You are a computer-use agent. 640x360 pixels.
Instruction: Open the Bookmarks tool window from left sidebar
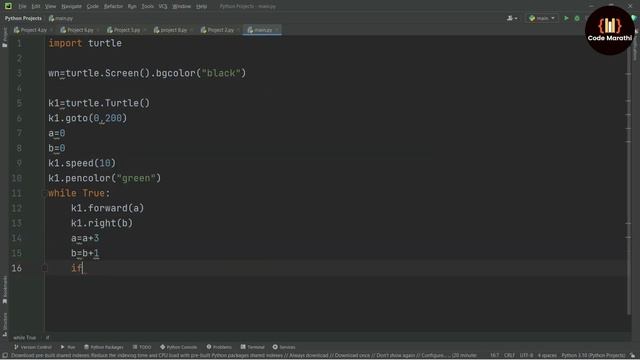(x=4, y=290)
